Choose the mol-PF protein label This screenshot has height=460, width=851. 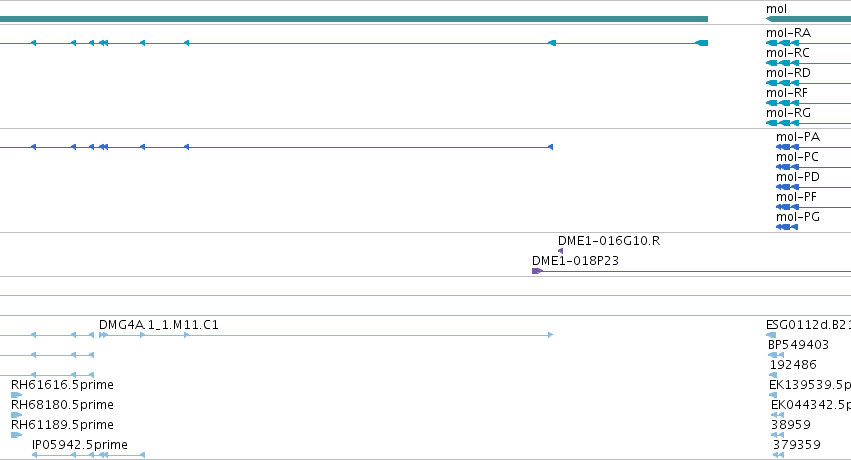(796, 197)
